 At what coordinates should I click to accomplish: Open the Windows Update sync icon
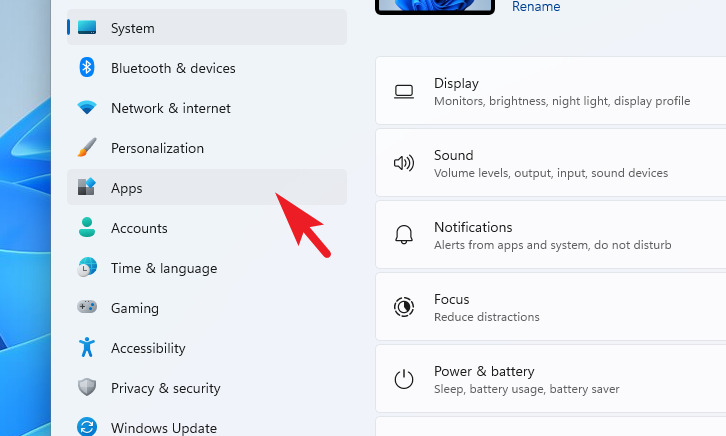(x=87, y=426)
